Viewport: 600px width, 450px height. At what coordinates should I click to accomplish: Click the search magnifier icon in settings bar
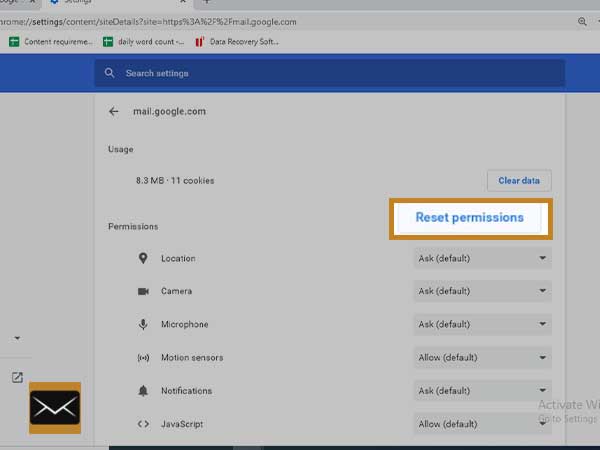[x=109, y=73]
